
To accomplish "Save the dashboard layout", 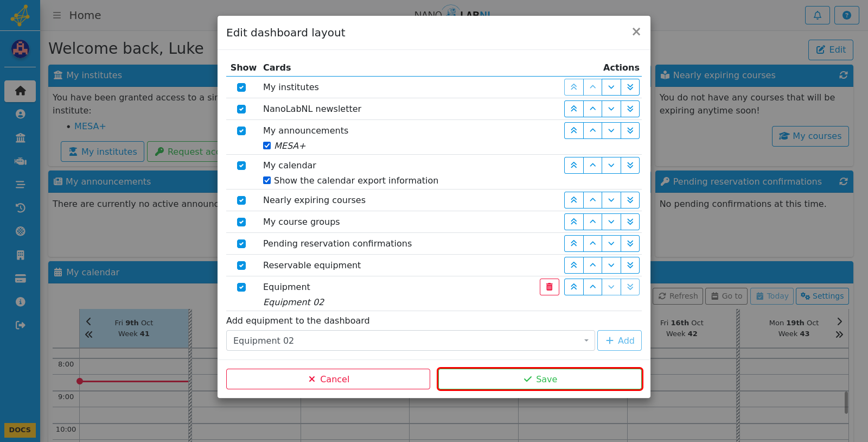I will pyautogui.click(x=540, y=379).
